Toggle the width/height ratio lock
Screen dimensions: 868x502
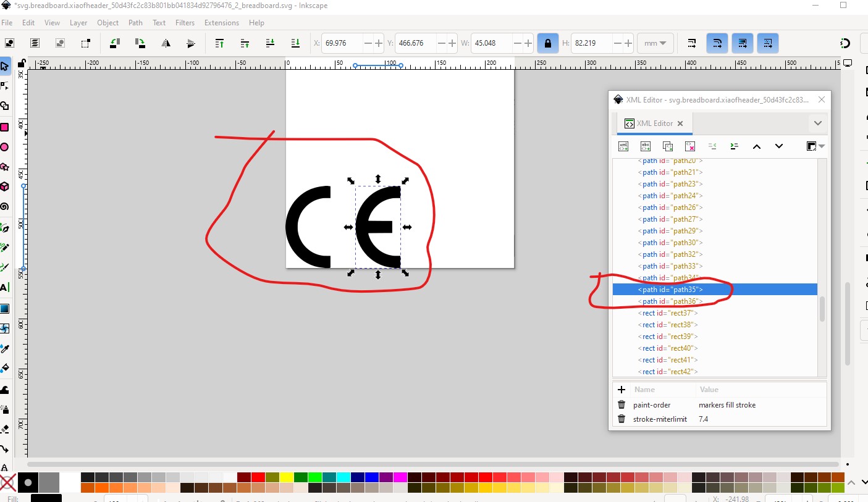(x=547, y=43)
